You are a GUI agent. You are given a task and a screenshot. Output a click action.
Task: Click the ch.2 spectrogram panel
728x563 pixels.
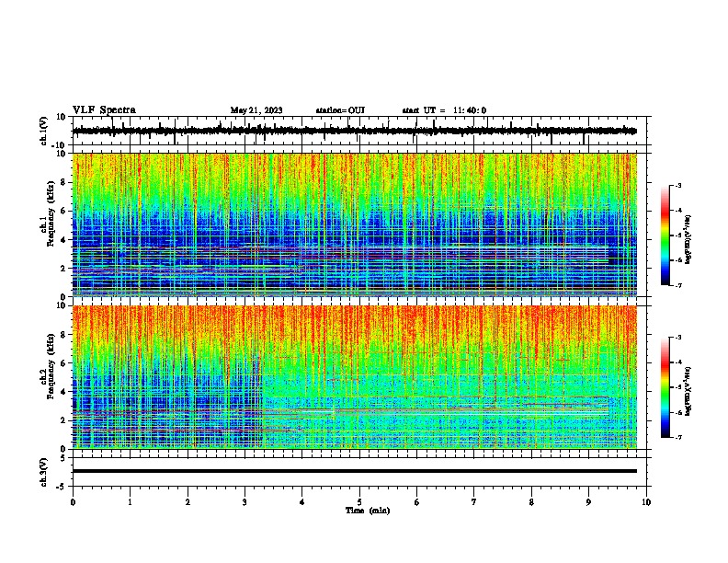pos(355,377)
